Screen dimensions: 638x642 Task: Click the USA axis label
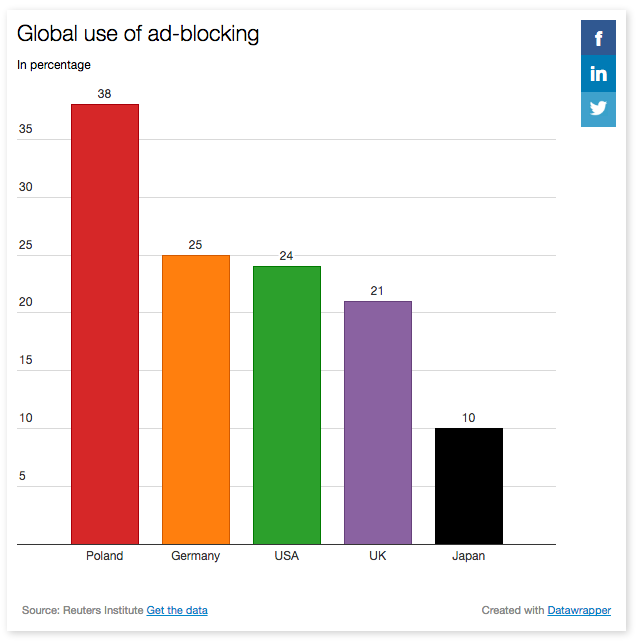click(x=287, y=556)
